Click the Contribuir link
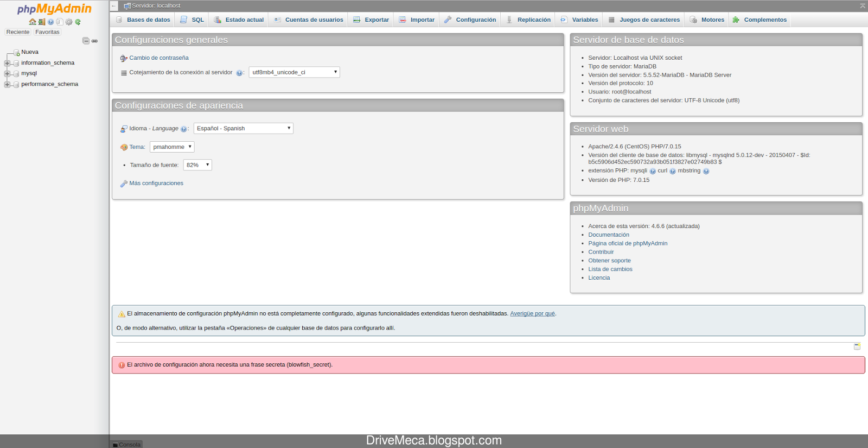 point(601,253)
